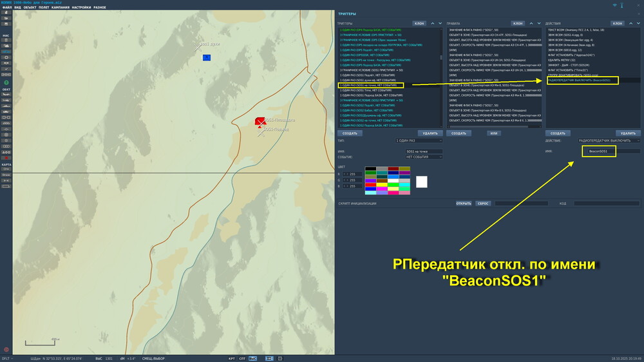The height and width of the screenshot is (362, 644).
Task: Open the НАСТРОЙКИ menu
Action: [x=81, y=7]
